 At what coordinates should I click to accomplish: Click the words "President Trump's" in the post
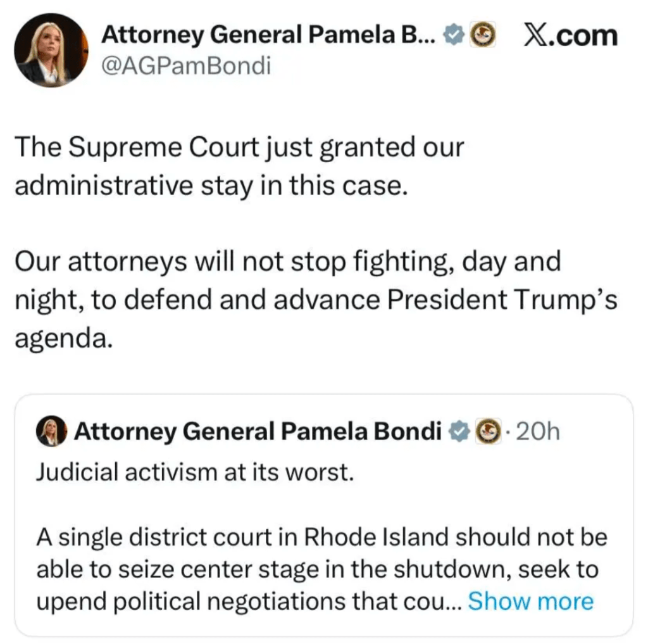(x=502, y=300)
